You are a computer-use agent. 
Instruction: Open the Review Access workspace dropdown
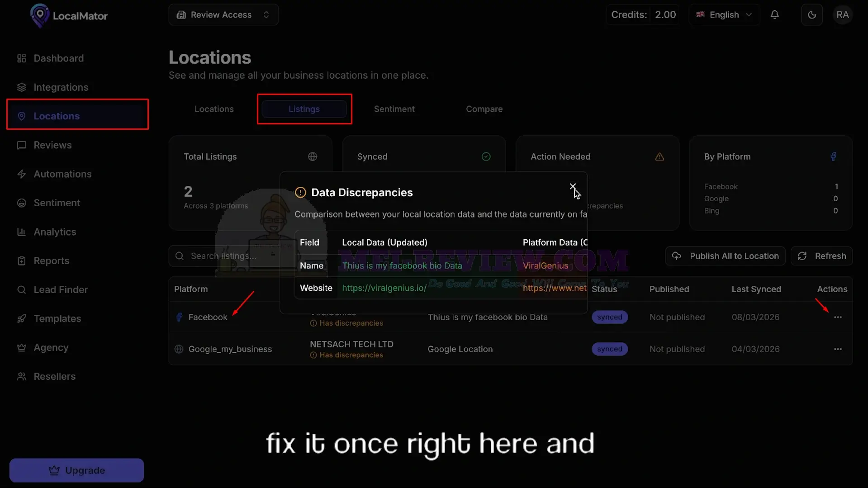point(223,15)
